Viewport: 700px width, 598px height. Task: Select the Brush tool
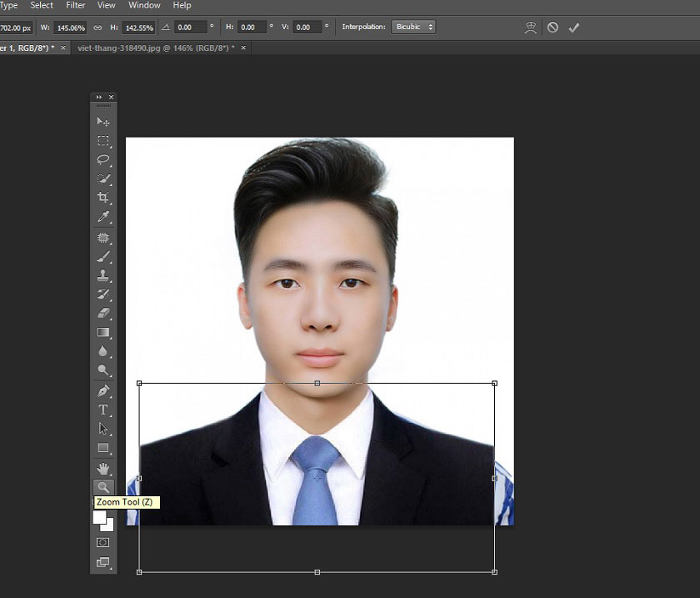[103, 257]
